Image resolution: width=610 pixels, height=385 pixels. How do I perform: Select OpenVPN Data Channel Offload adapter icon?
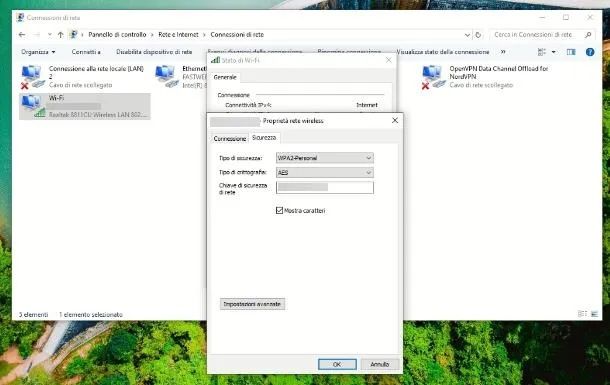[433, 77]
